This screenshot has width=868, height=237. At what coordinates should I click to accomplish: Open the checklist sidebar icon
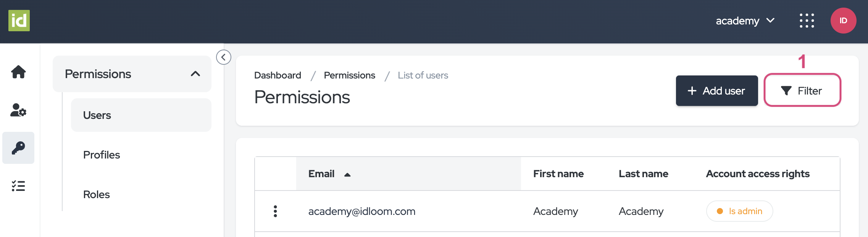[x=18, y=186]
